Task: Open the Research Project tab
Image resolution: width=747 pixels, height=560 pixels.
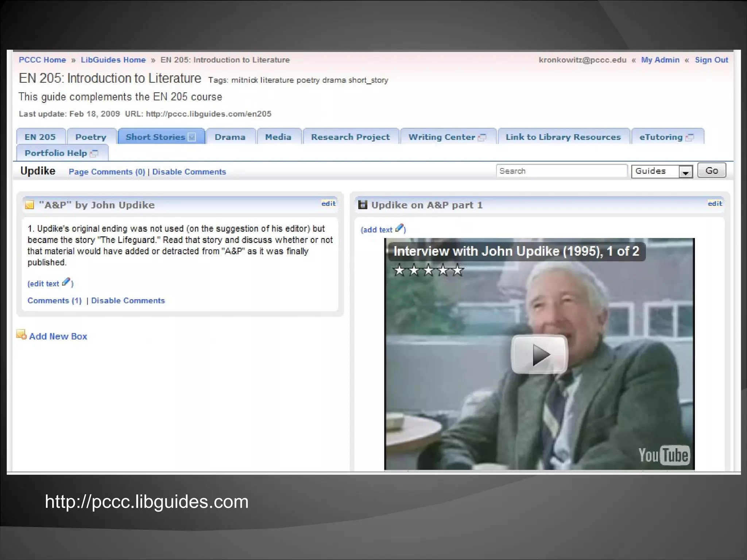Action: point(351,136)
